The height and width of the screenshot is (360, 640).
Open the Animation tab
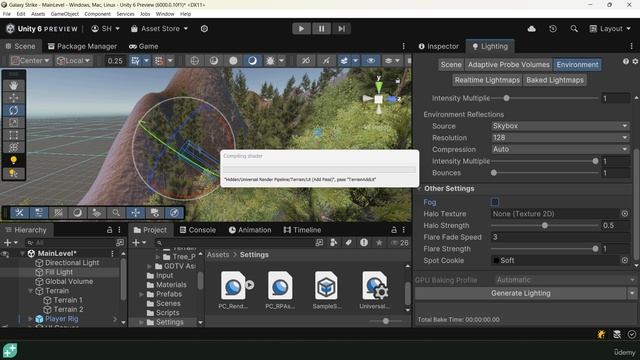tap(250, 230)
